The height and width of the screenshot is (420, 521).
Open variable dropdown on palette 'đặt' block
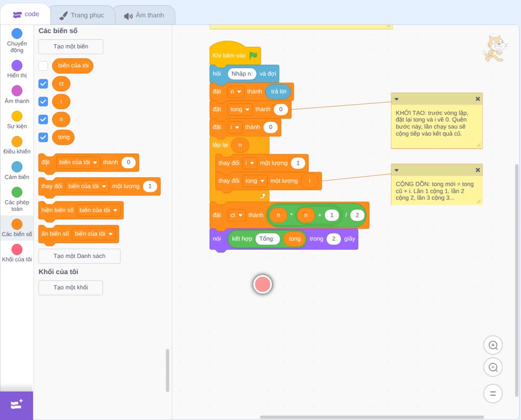[x=78, y=162]
